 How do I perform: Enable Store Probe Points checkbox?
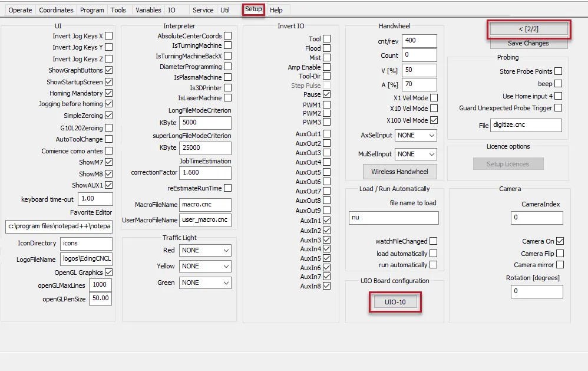point(559,71)
